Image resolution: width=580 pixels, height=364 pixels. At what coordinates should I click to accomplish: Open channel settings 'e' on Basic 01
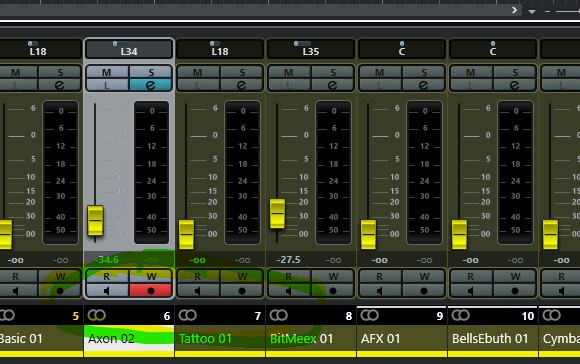[60, 85]
